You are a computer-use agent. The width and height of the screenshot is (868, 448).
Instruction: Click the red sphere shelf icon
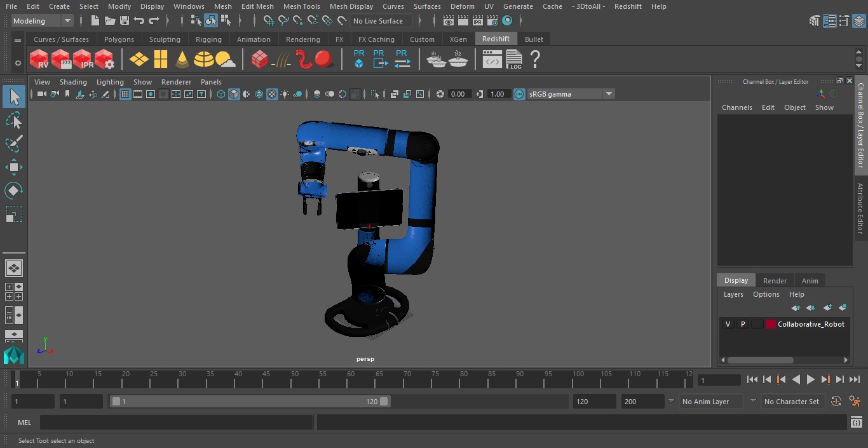[x=324, y=60]
